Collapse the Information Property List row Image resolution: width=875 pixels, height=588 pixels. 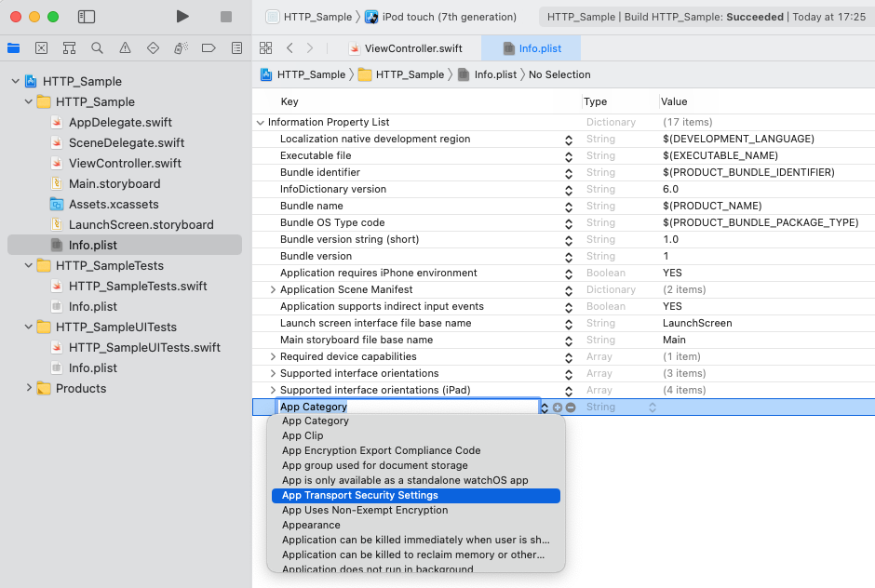pyautogui.click(x=261, y=122)
